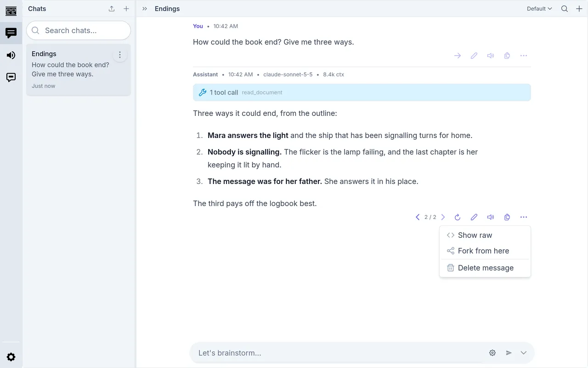This screenshot has height=368, width=588.
Task: Click the export chats upload icon
Action: pos(112,9)
